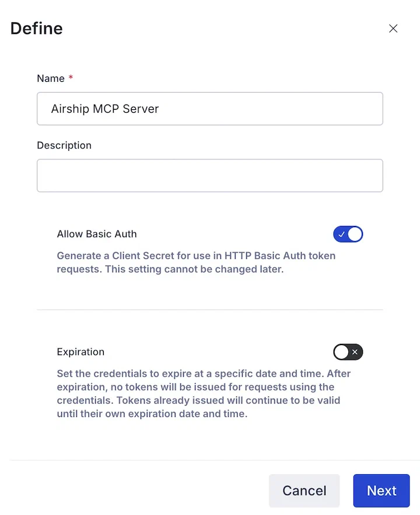Click the expiration credentials help text

click(204, 394)
